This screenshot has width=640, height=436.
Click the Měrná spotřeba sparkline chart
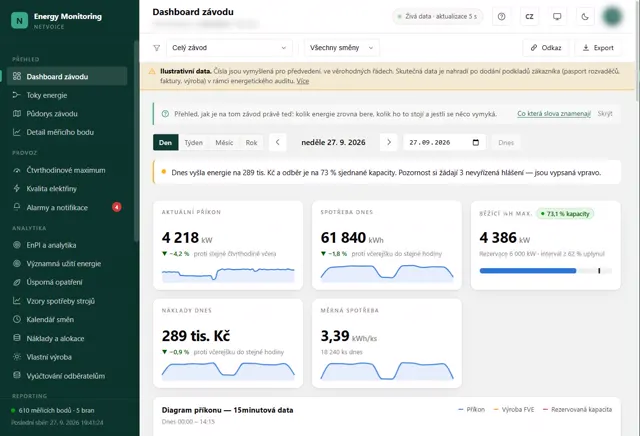(387, 371)
